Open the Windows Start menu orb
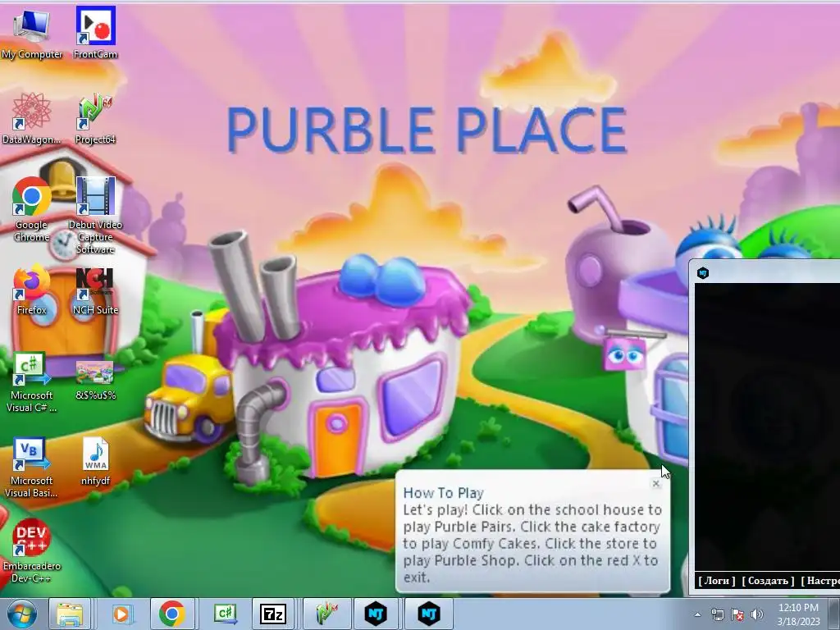The image size is (840, 630). coord(22,614)
